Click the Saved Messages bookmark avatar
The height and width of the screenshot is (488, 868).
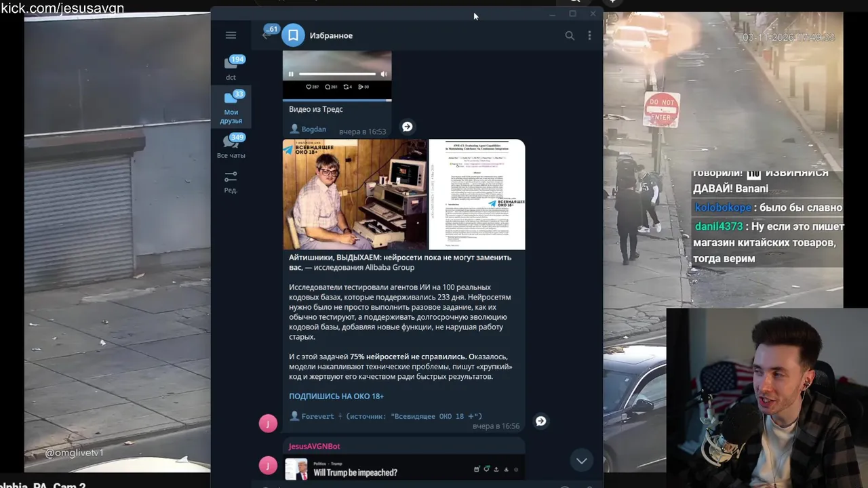click(x=293, y=35)
